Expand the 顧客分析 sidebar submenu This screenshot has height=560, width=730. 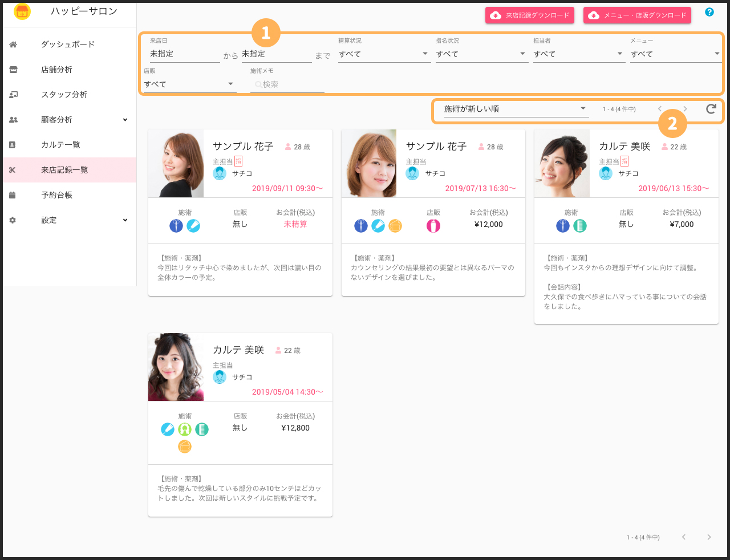[x=125, y=120]
